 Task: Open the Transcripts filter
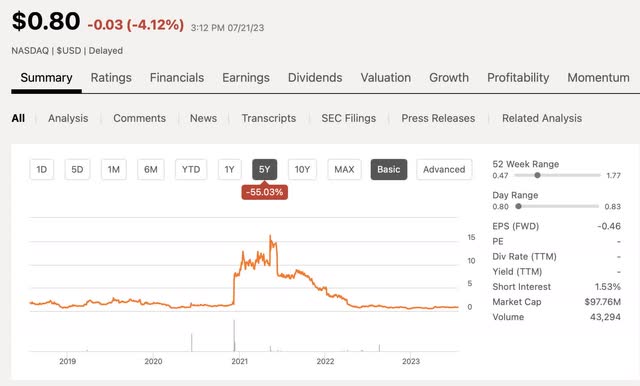(x=269, y=118)
